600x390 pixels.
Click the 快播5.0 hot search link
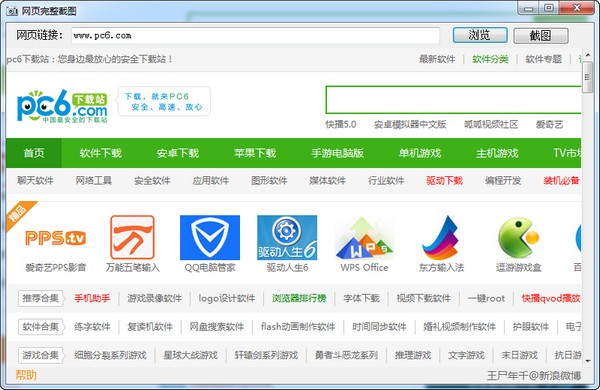click(x=341, y=124)
